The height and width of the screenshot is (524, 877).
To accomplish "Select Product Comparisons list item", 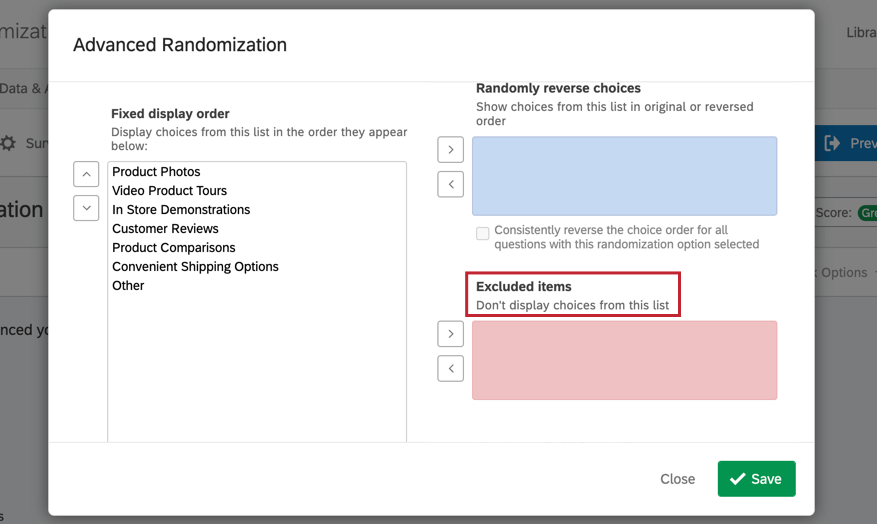I will pos(174,248).
